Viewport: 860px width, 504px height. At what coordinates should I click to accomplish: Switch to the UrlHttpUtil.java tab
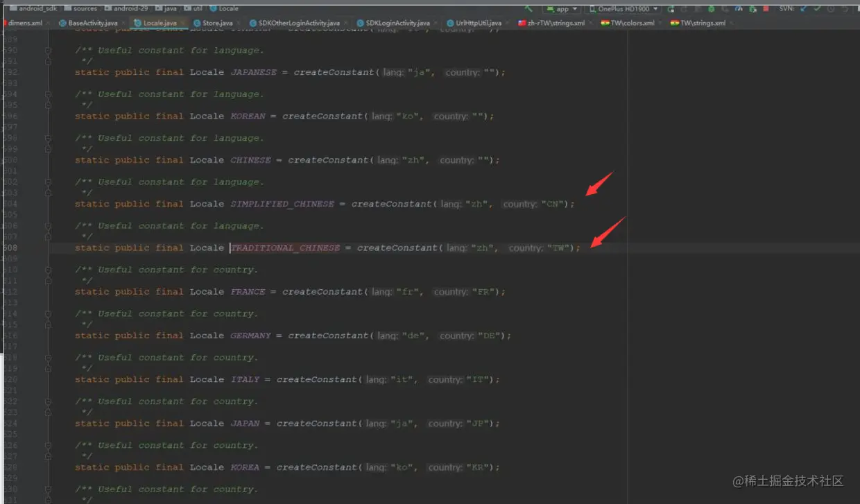[478, 23]
